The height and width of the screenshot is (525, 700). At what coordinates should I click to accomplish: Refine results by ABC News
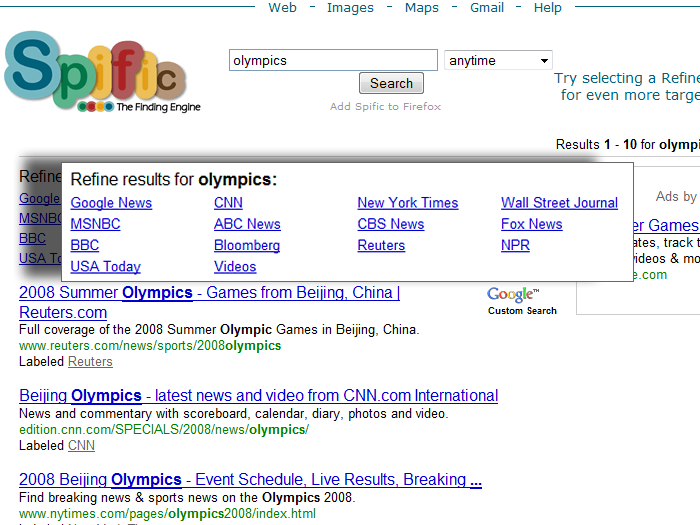(247, 224)
